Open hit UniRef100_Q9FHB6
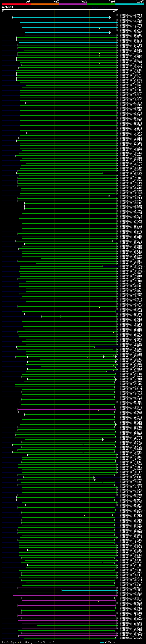 click(x=131, y=15)
